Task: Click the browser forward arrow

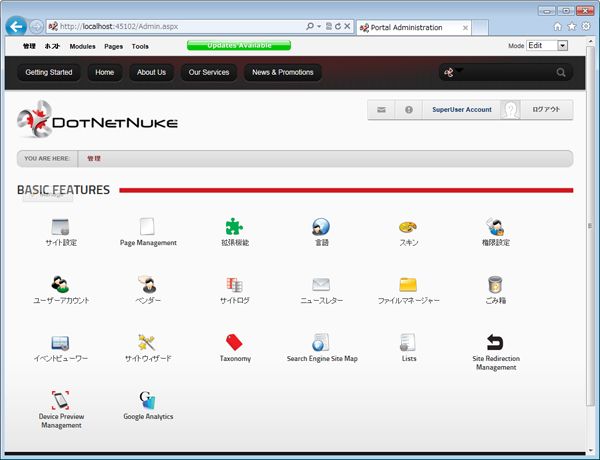Action: click(x=36, y=26)
